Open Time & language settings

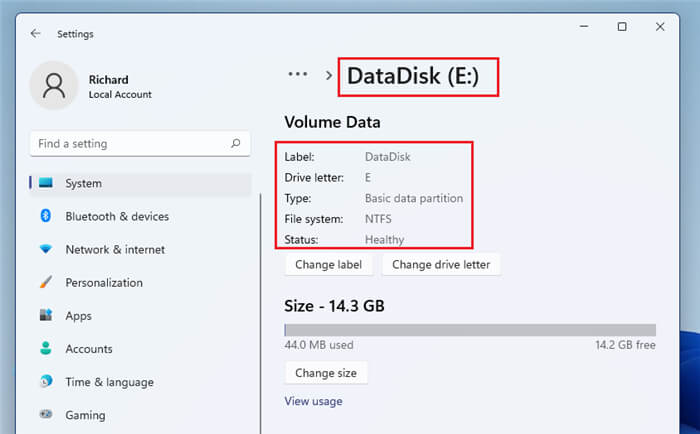tap(141, 381)
